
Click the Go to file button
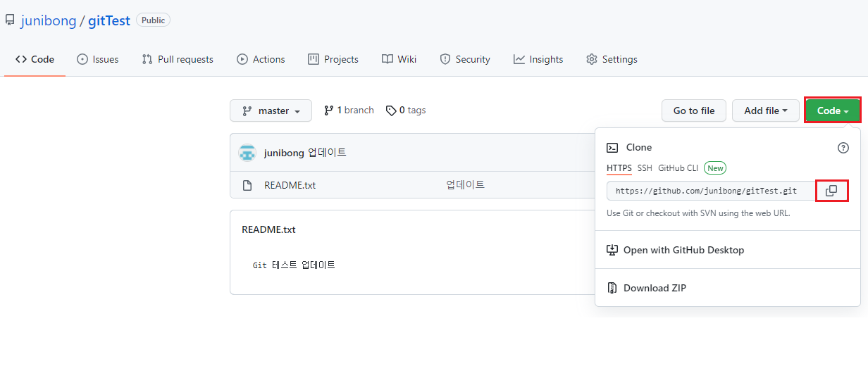tap(694, 111)
